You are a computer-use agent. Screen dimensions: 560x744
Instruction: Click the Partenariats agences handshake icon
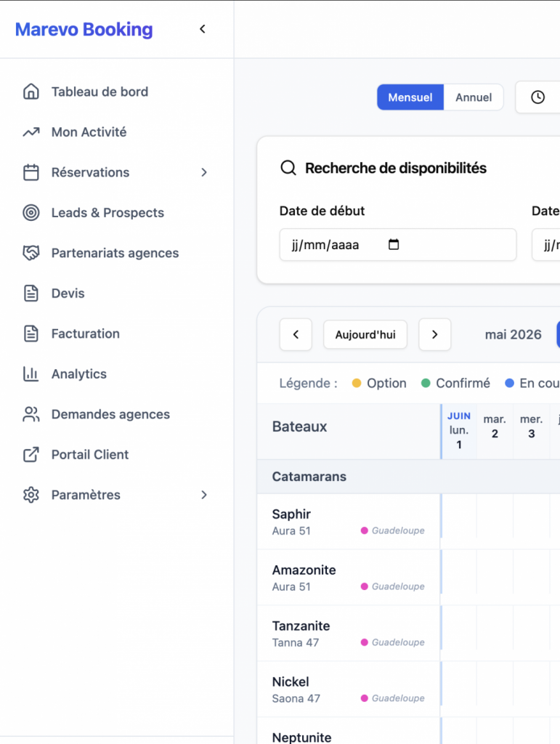[31, 253]
